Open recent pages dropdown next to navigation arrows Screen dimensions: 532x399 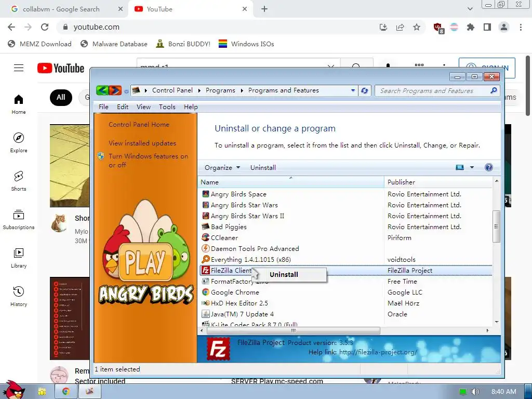click(x=126, y=91)
